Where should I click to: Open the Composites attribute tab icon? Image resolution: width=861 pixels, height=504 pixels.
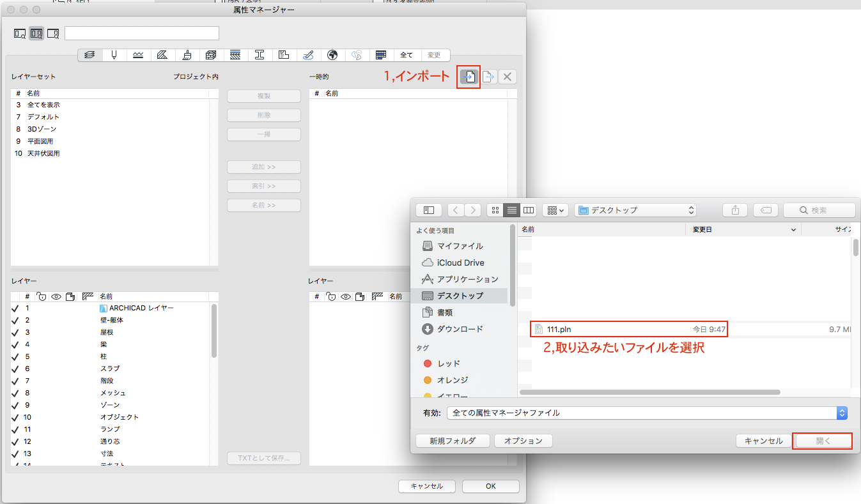[235, 55]
